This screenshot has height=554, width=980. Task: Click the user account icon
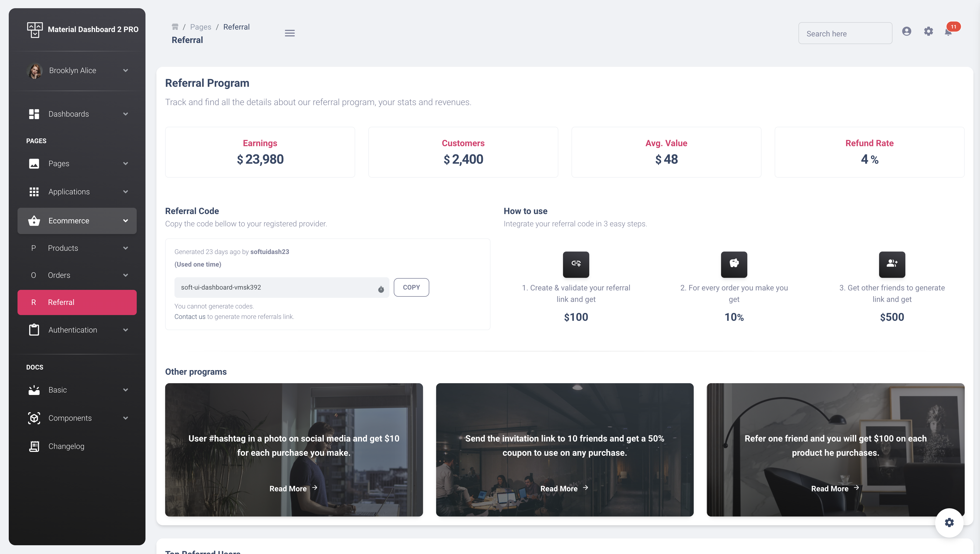click(x=906, y=31)
